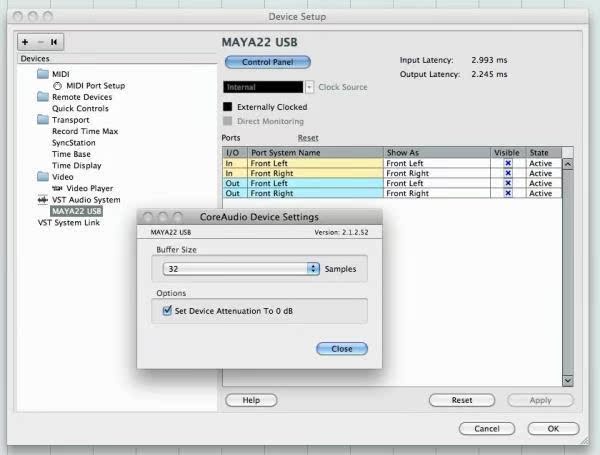Select SyncStation entry
Viewport: 600px width, 455px height.
click(73, 142)
